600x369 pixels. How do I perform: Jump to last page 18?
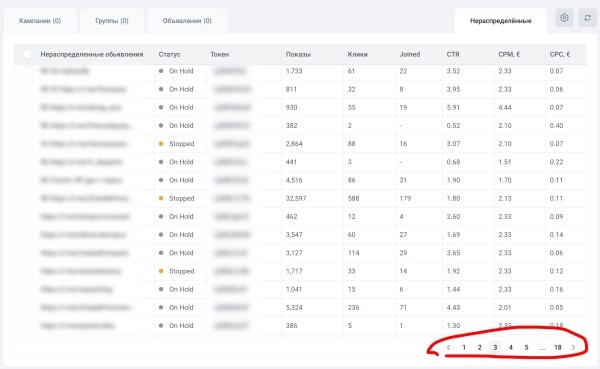[x=558, y=348]
